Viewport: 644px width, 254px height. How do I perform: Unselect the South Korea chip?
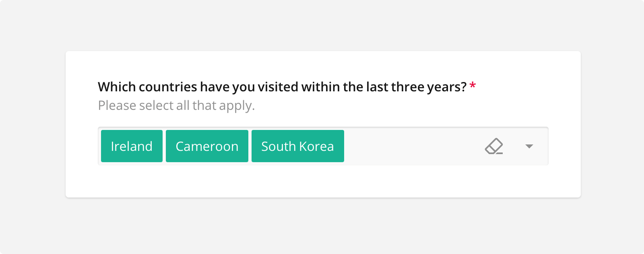click(x=297, y=146)
